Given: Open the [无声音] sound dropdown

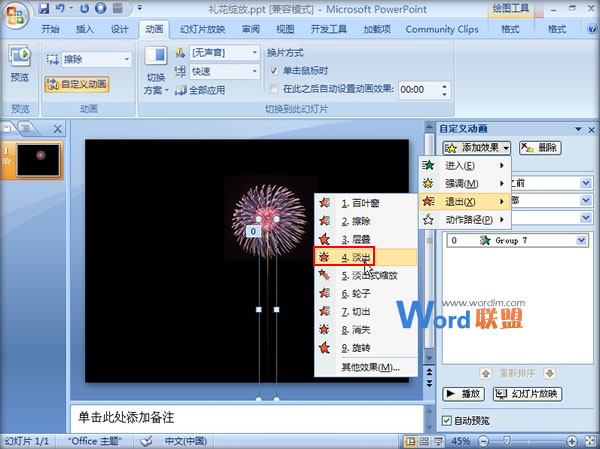Looking at the screenshot, I should point(255,52).
